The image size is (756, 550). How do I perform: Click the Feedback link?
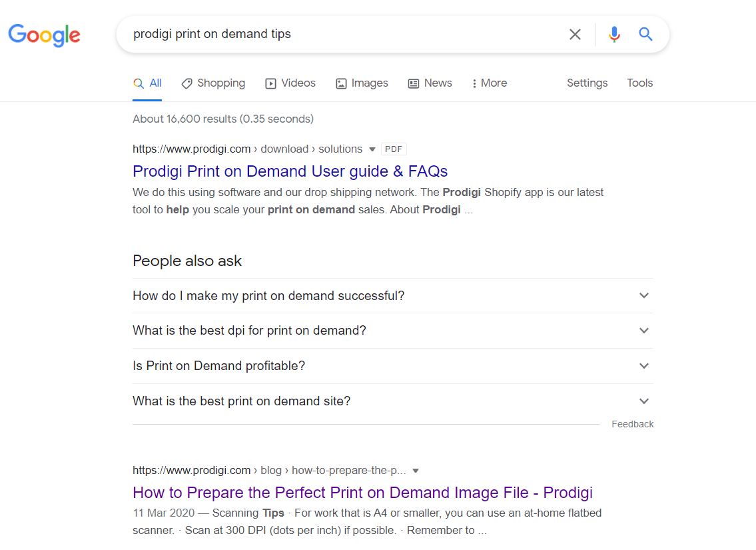click(631, 423)
